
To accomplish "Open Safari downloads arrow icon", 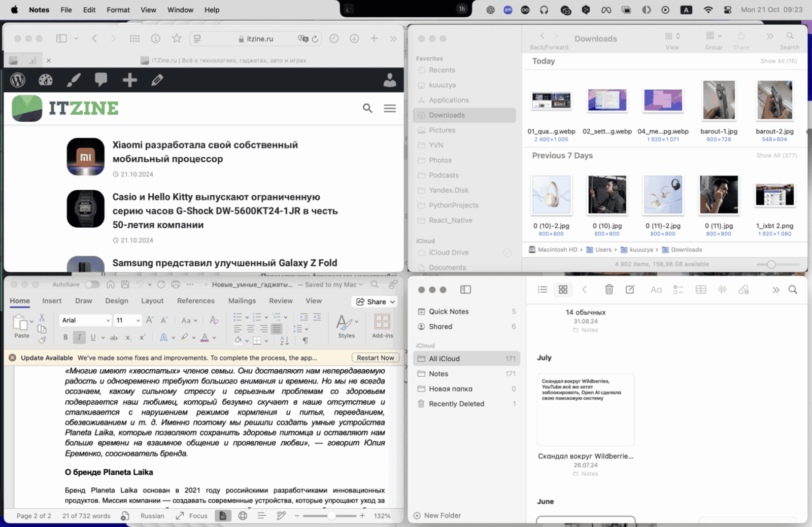I will [x=354, y=39].
